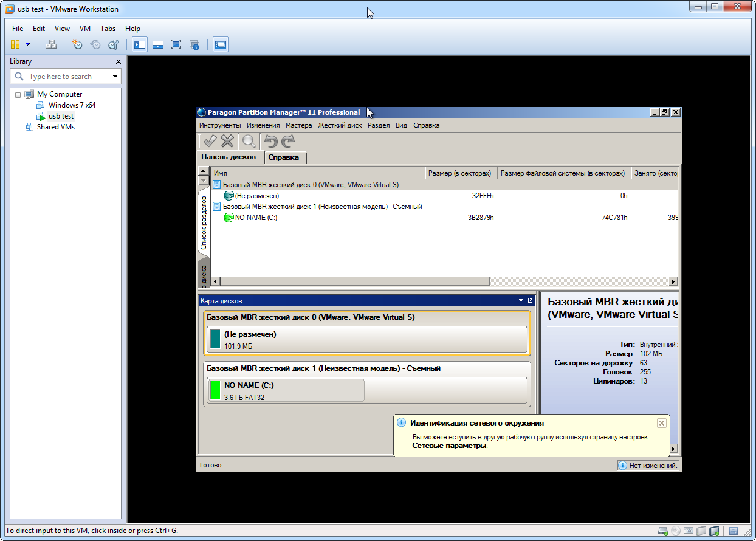
Task: Open the Tabs menu in VMware
Action: coord(108,29)
